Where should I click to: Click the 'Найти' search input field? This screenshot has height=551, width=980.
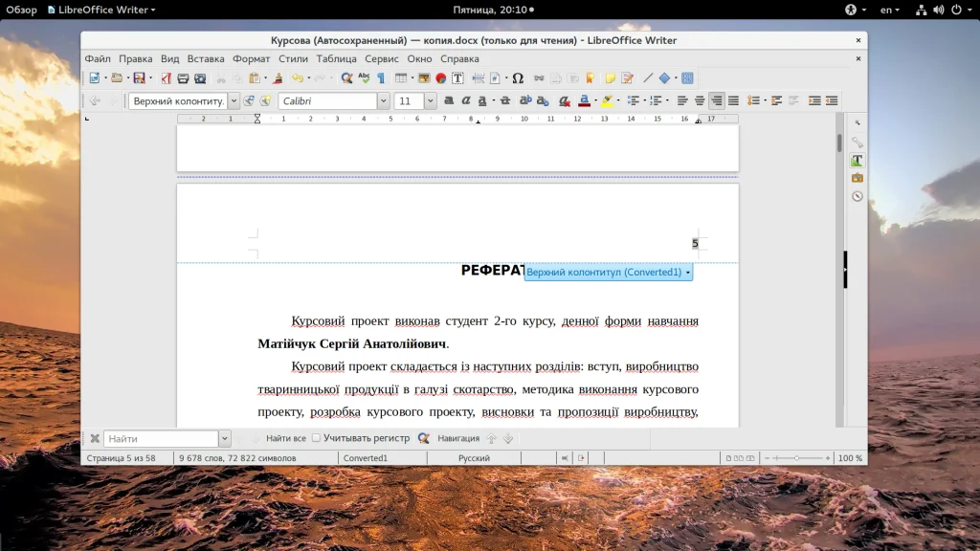tap(161, 438)
